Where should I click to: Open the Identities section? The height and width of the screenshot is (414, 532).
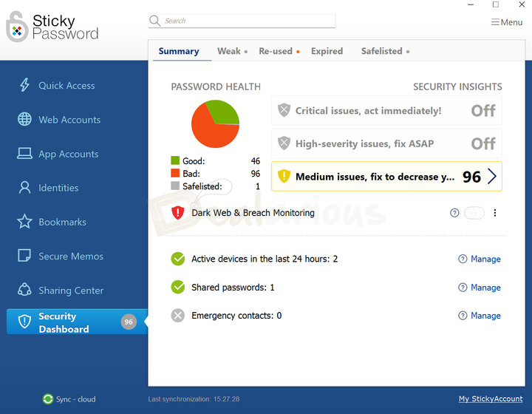click(x=58, y=188)
